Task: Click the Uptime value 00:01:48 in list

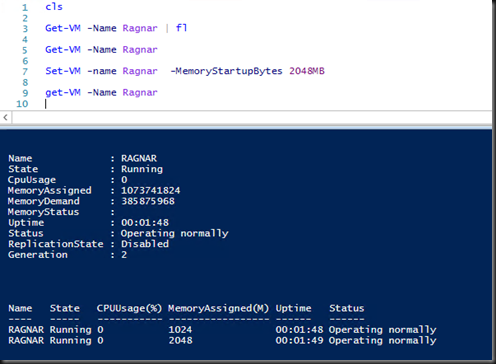Action: (145, 222)
